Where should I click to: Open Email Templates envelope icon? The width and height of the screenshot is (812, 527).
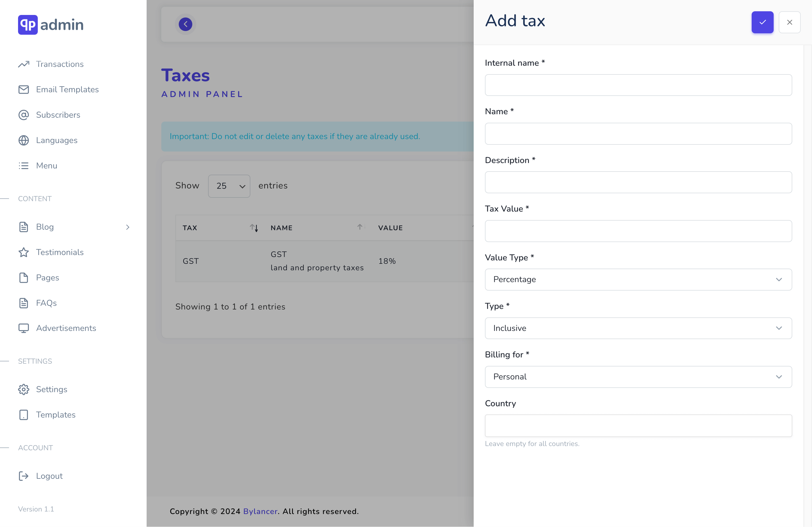23,89
